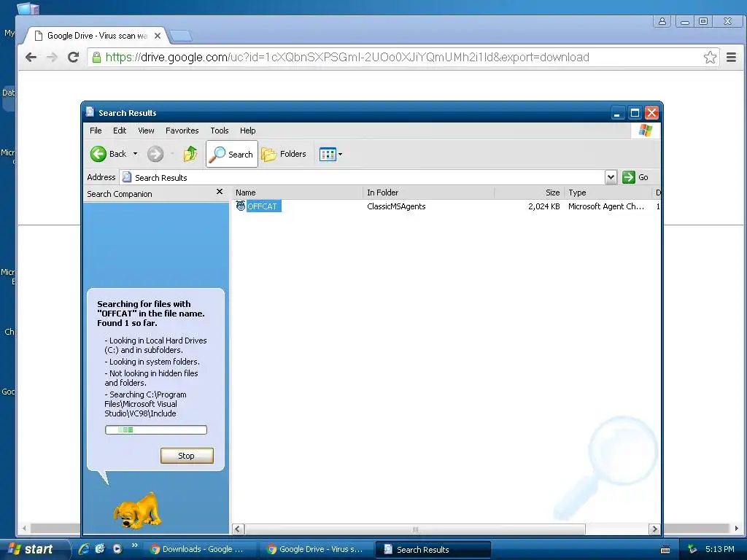Sort results by Type column

point(608,192)
